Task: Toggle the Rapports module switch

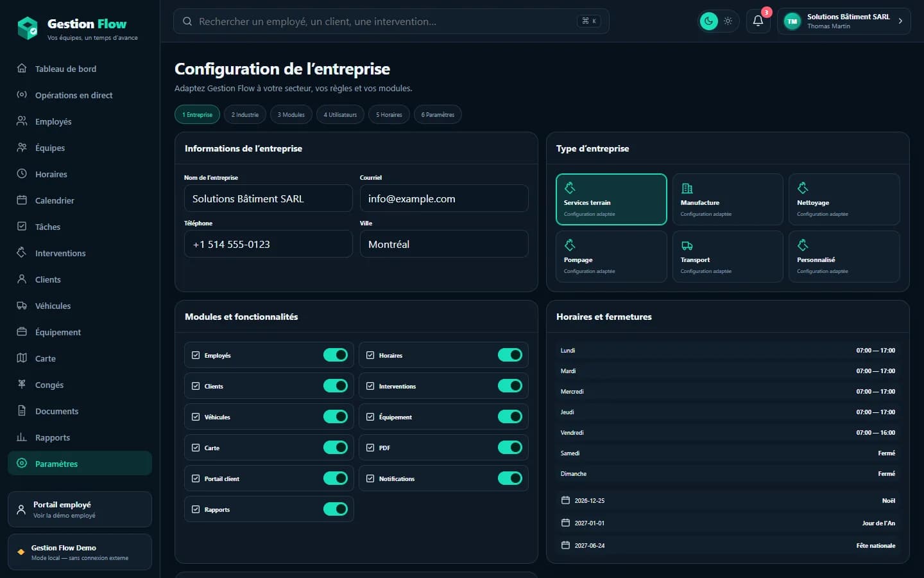Action: [x=336, y=509]
